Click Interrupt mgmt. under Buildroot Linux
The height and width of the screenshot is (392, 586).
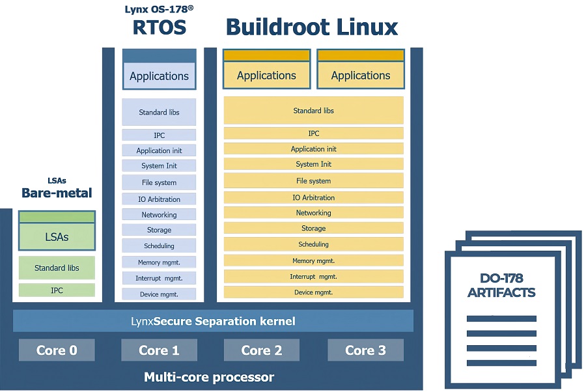314,277
